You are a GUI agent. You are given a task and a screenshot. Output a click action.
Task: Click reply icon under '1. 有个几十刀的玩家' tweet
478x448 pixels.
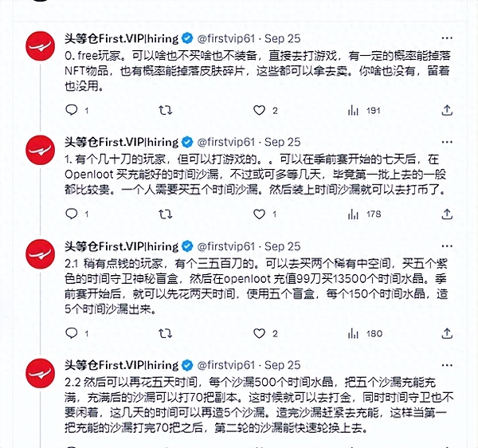point(71,214)
